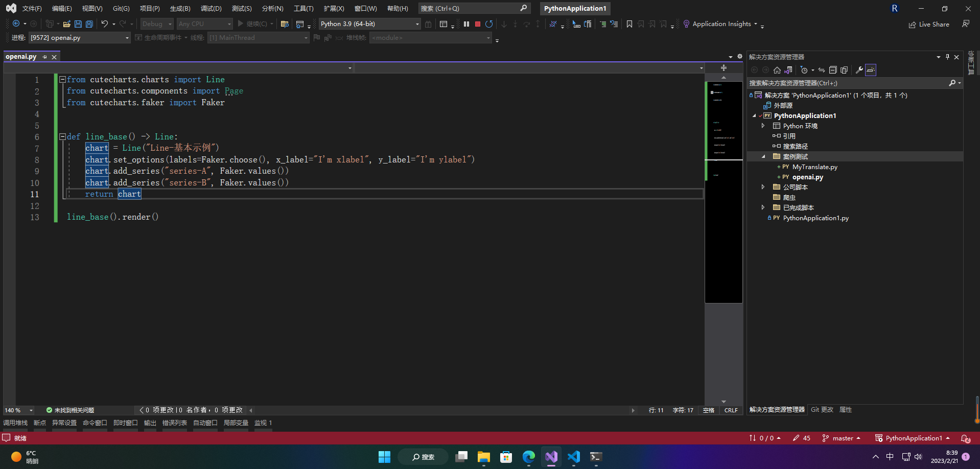Toggle a bookmark using the bookmark icon
Screen dimensions: 980x469
[x=629, y=24]
